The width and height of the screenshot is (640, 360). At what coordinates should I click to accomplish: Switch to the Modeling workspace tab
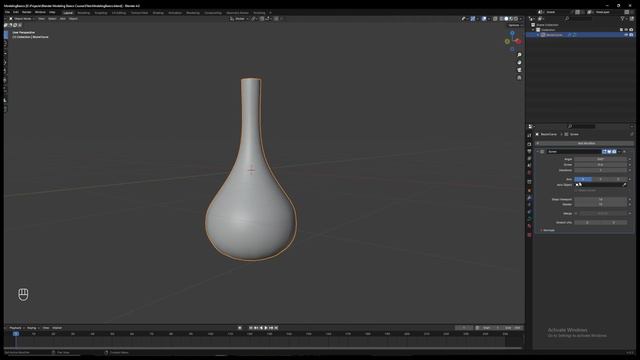(83, 13)
